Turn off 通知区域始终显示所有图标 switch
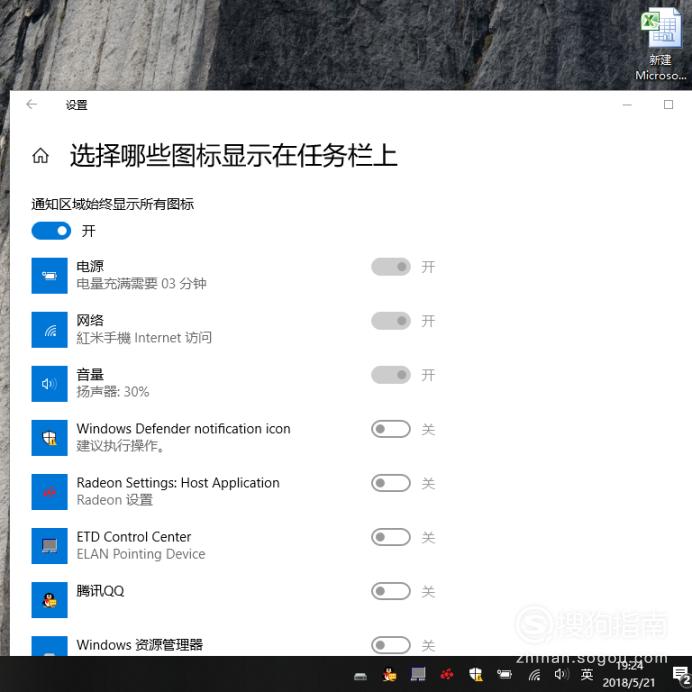 pos(51,231)
